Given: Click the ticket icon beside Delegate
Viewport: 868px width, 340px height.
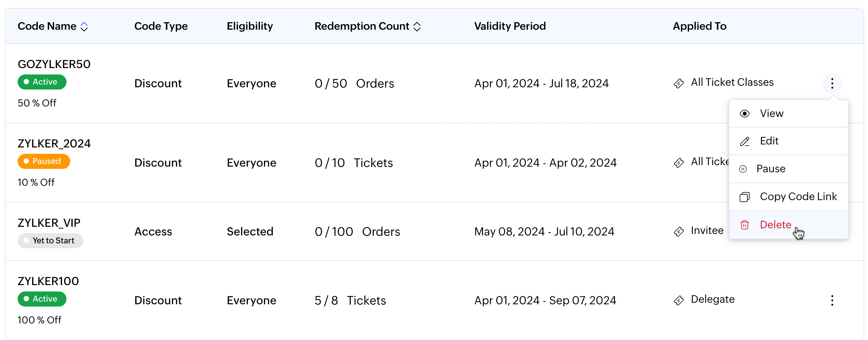Looking at the screenshot, I should (679, 300).
